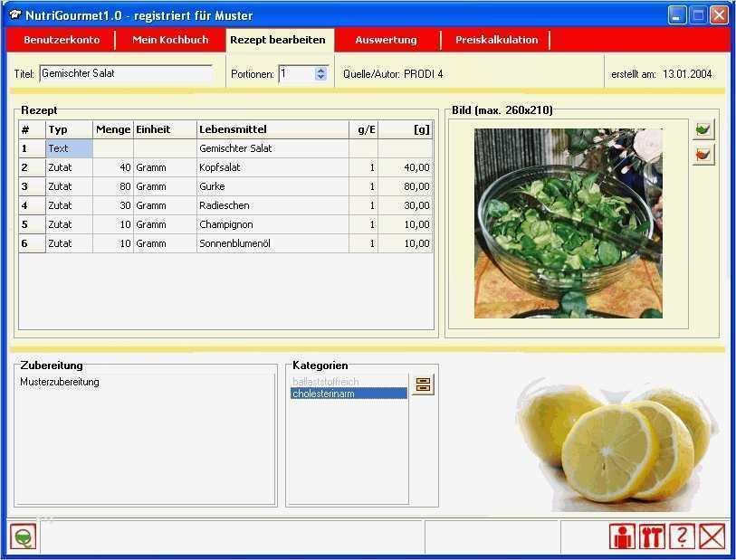Click the 30,00 weight cell

pos(405,205)
